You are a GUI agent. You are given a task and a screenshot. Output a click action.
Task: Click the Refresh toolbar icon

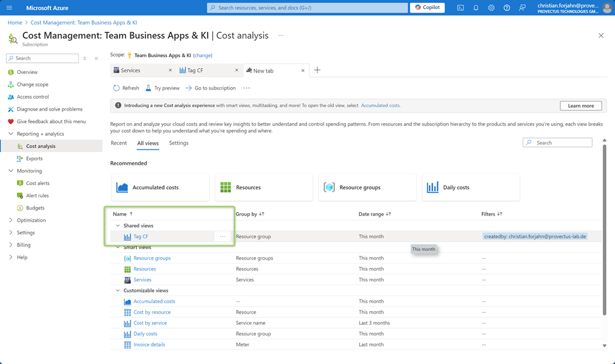[x=117, y=88]
